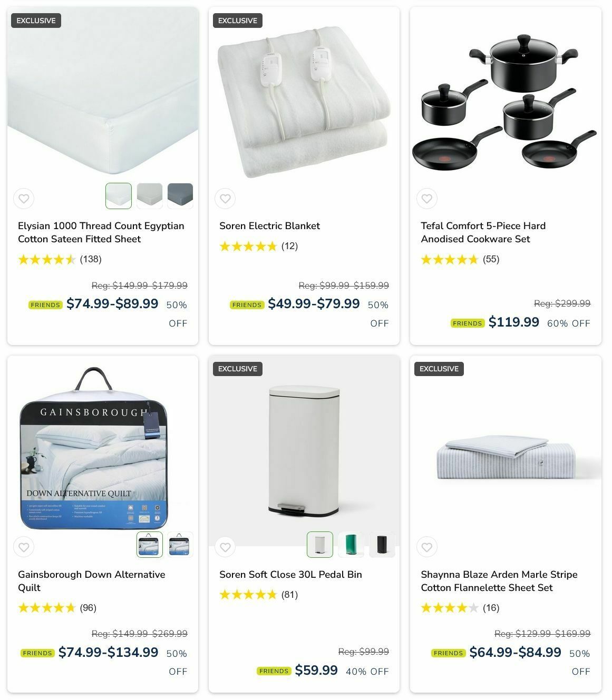Screen dimensions: 612x700
Task: Save Gainsborough Quilt to wishlist
Action: click(x=24, y=547)
